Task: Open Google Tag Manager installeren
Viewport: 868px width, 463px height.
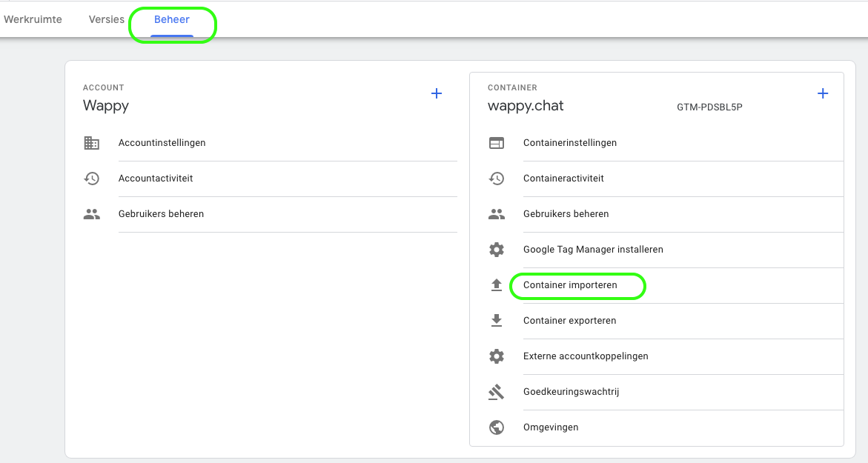Action: click(x=593, y=250)
